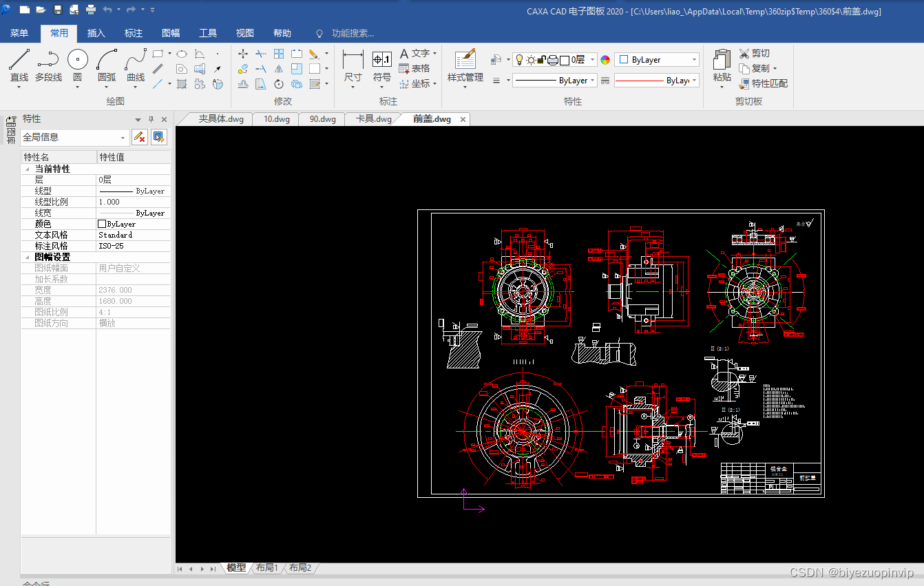Screen dimensions: 924x586
Task: Open the black ByLayer linetype dropdown
Action: (554, 81)
